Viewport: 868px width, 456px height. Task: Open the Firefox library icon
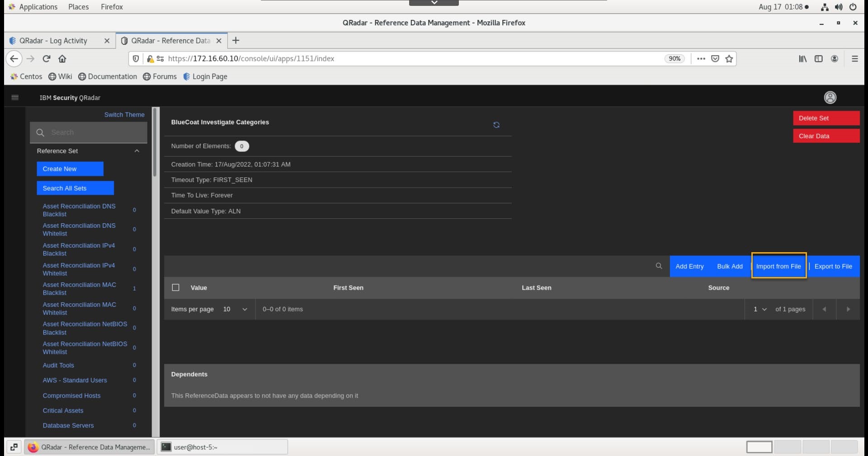(803, 59)
